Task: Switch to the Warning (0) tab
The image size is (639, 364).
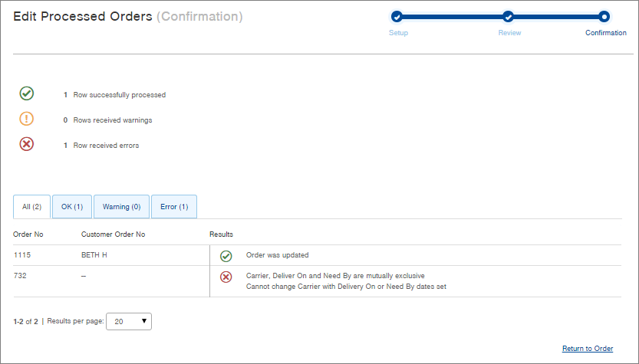Action: (121, 207)
